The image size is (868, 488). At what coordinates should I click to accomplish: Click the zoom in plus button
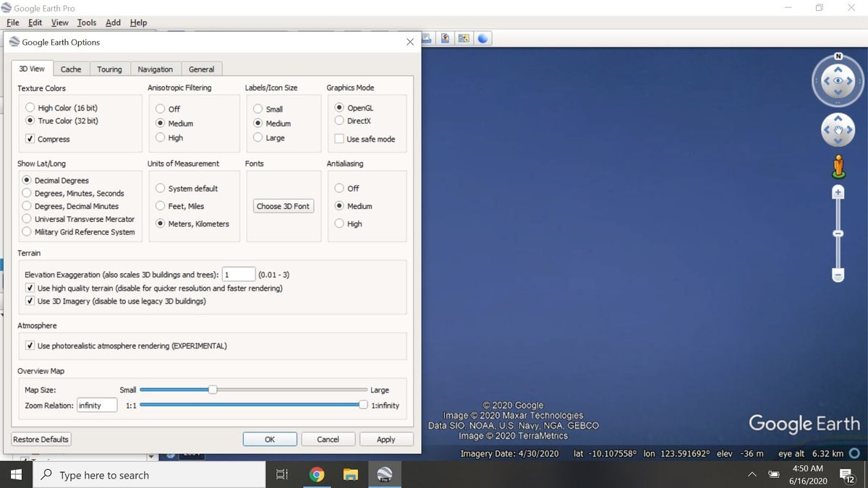838,192
